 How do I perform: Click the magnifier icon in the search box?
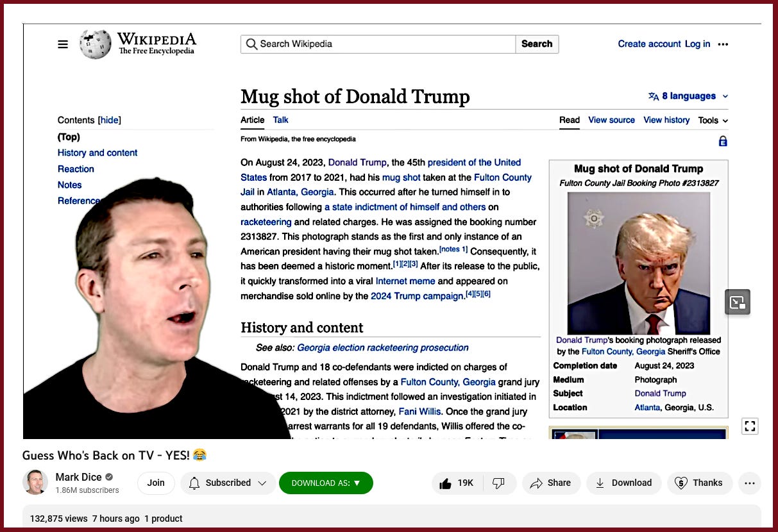tap(251, 44)
